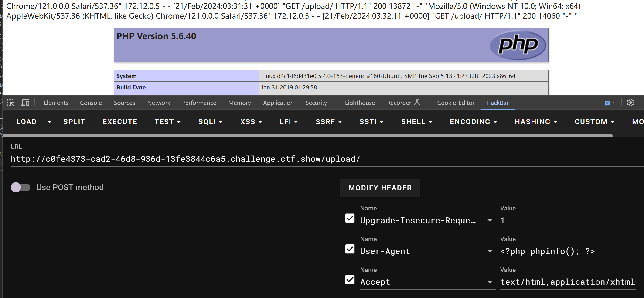644x298 pixels.
Task: Click the partially visible MO toolbar button
Action: click(x=638, y=122)
